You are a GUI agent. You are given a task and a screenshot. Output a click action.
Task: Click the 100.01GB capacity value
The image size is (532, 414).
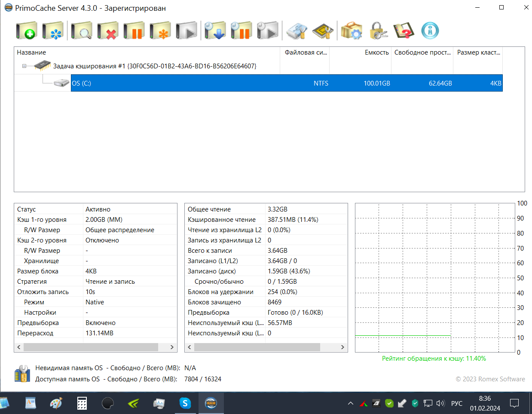click(377, 83)
